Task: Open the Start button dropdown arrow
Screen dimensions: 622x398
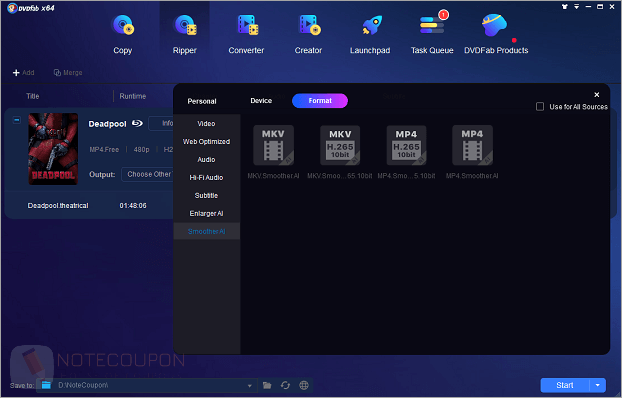Action: tap(597, 385)
